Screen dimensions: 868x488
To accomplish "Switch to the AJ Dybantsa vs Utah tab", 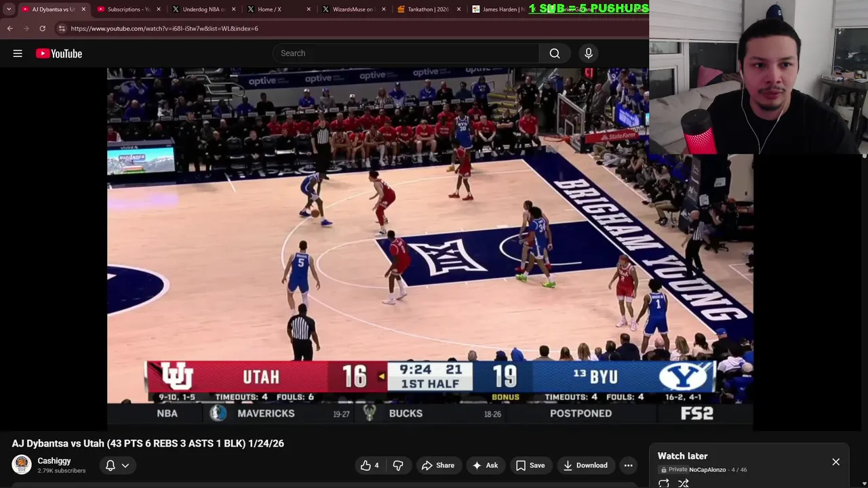I will click(53, 9).
